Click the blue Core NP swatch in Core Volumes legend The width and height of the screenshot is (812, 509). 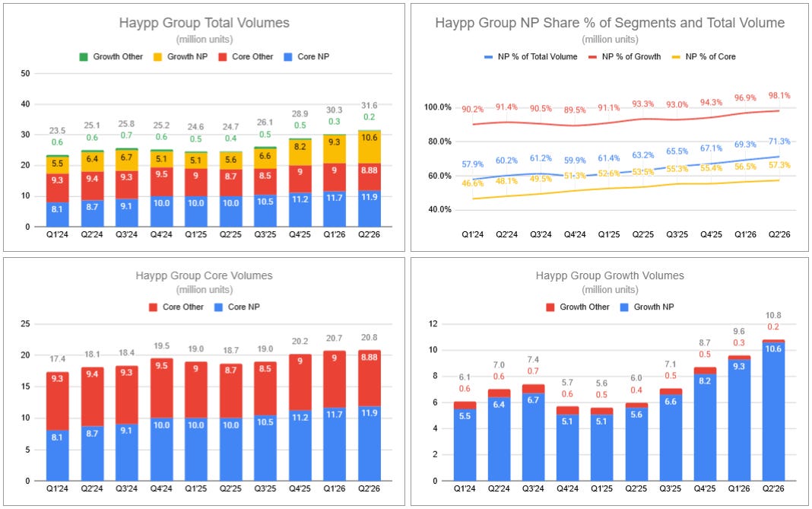[218, 307]
